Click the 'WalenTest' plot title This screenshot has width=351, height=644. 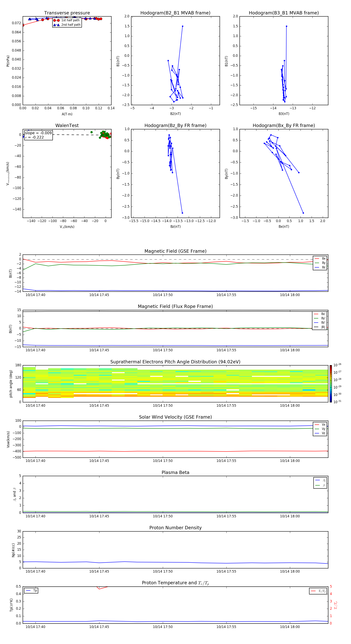(67, 125)
